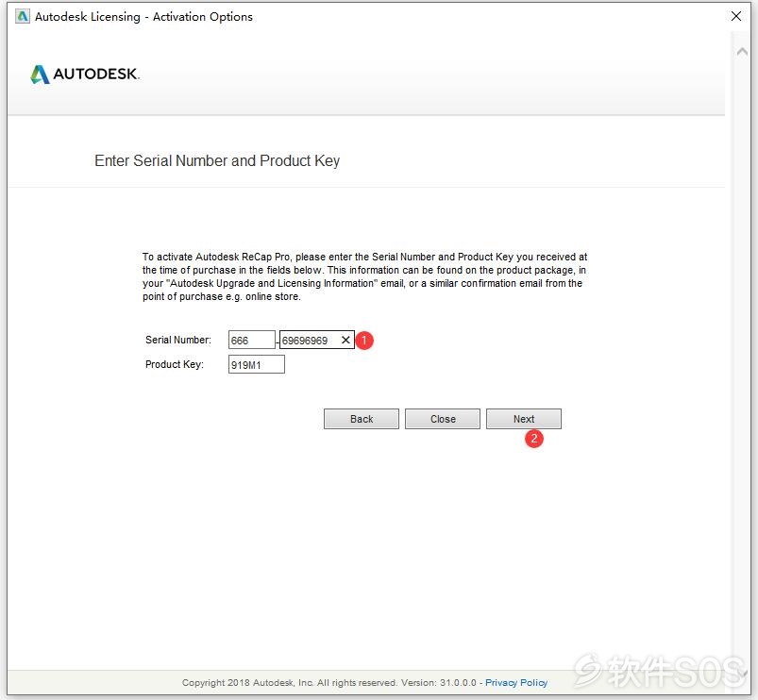Focus the Product Key field 919M1
This screenshot has width=758, height=700.
(257, 365)
